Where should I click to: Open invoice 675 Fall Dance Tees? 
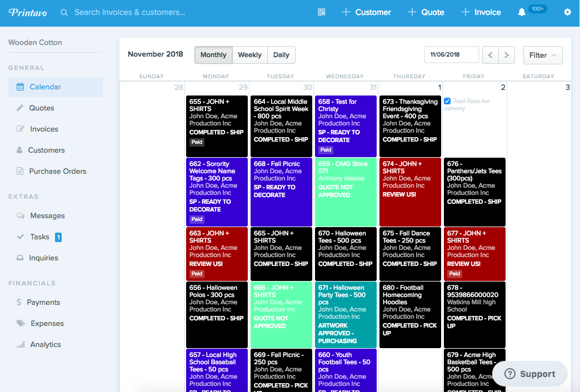point(410,254)
